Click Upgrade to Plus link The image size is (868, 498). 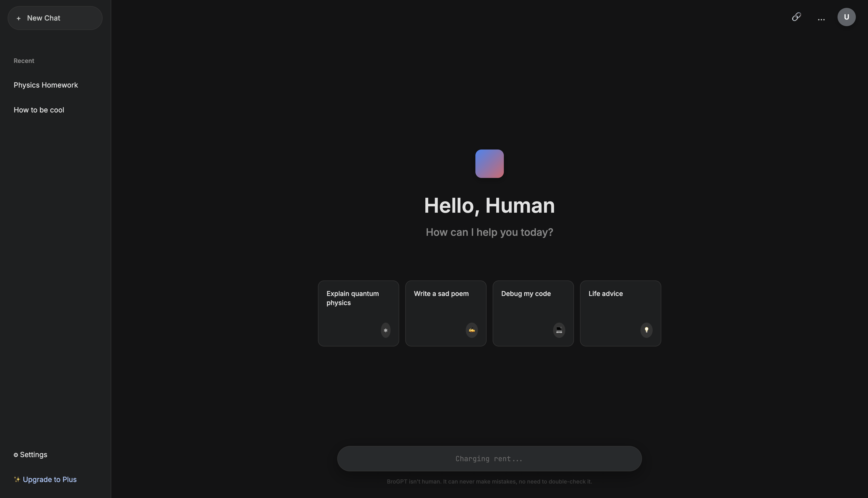coord(50,479)
